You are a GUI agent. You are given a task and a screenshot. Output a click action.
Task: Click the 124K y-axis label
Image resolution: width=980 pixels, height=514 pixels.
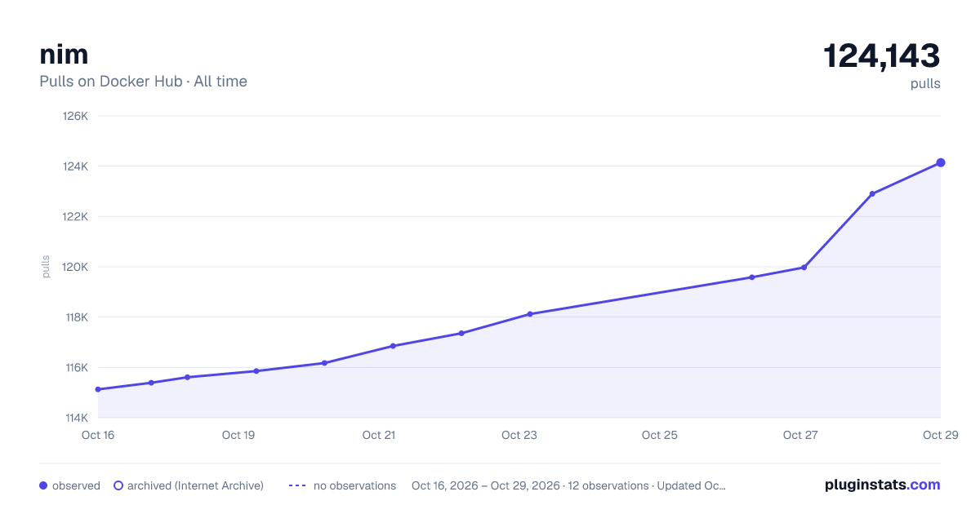[75, 166]
